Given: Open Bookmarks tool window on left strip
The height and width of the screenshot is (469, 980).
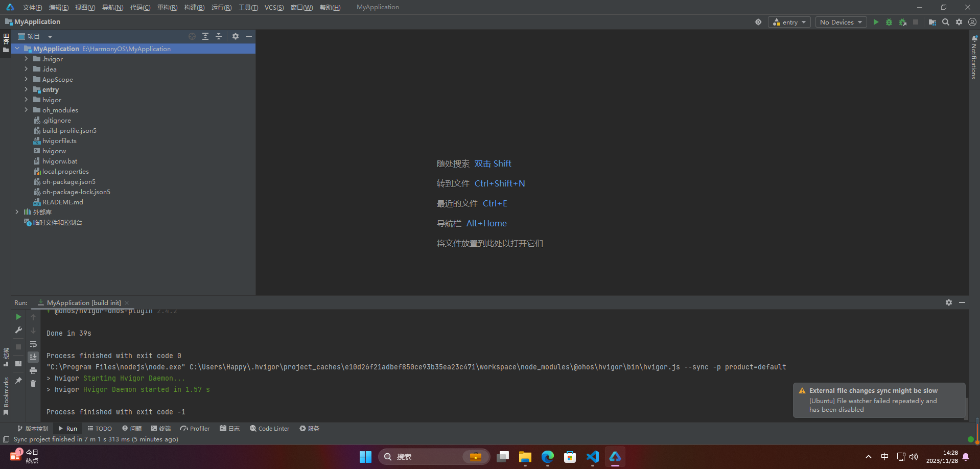Looking at the screenshot, I should point(6,396).
